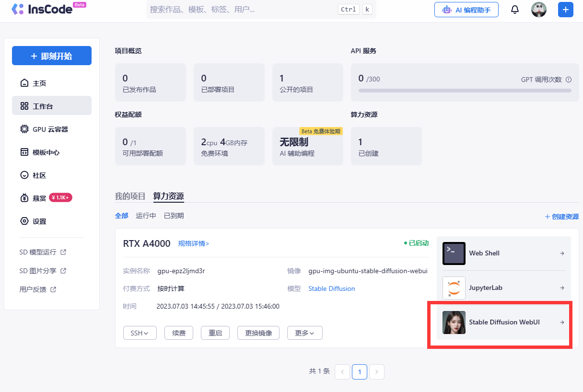The image size is (583, 392).
Task: Go to previous page arrow
Action: 342,371
